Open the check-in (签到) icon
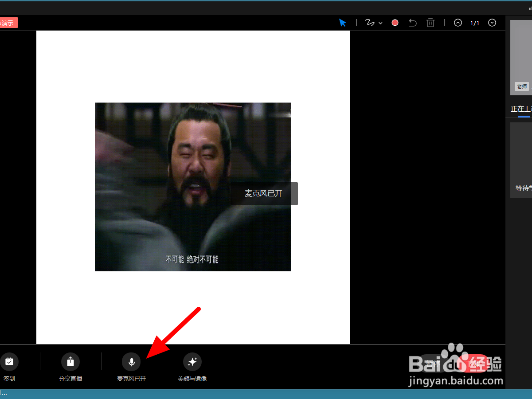The width and height of the screenshot is (532, 399). point(9,362)
